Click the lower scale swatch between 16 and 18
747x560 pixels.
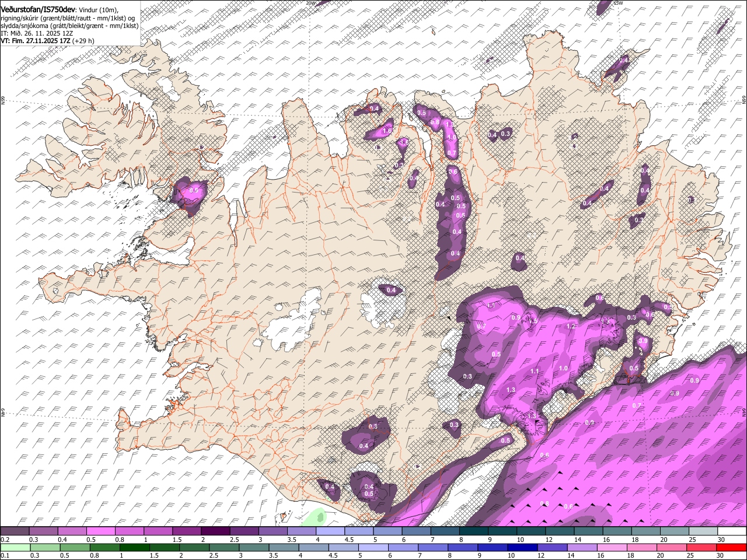pos(612,547)
